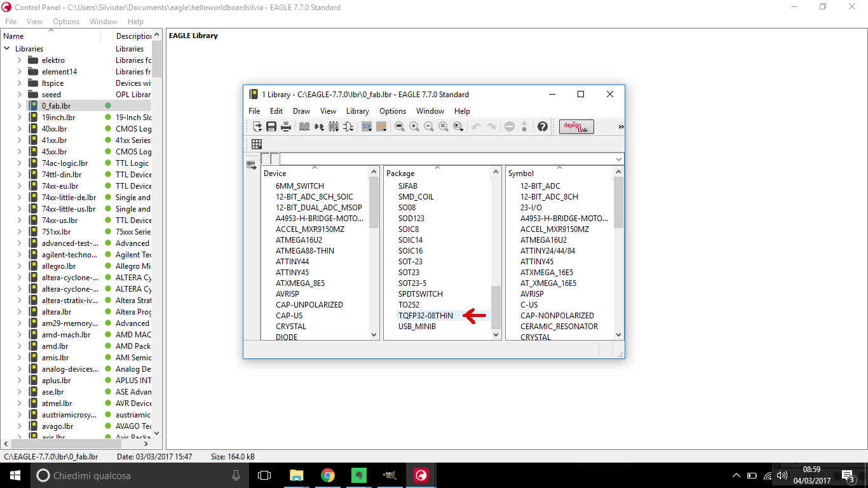Toggle the in-use dot for 751xx.lbr

[108, 231]
